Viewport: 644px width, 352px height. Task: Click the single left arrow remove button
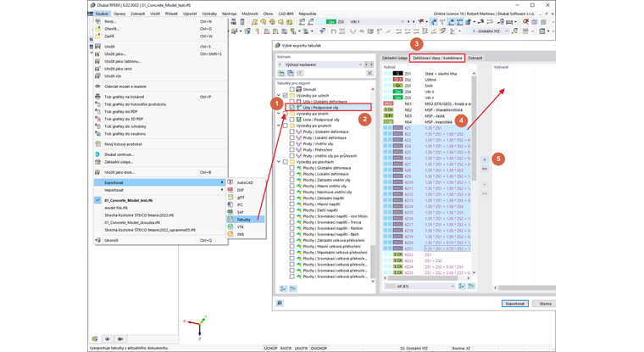(485, 185)
